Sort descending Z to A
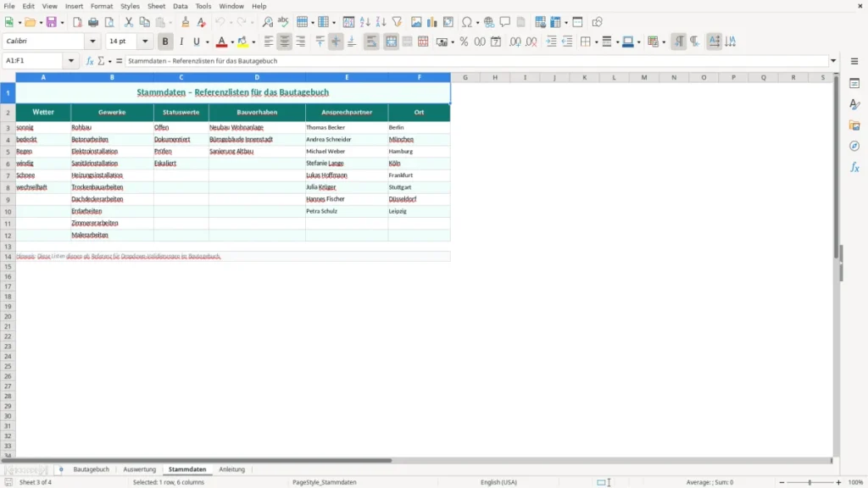 (x=381, y=22)
